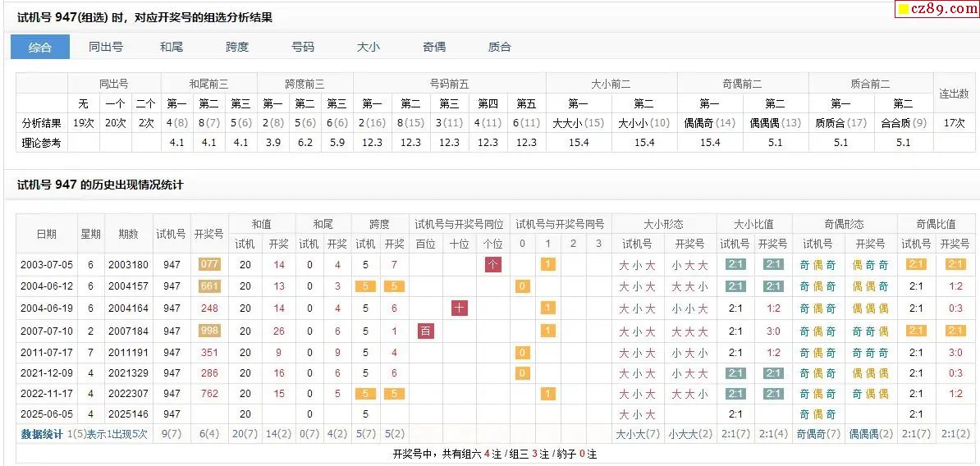Select date 2007-07-10

(47, 331)
